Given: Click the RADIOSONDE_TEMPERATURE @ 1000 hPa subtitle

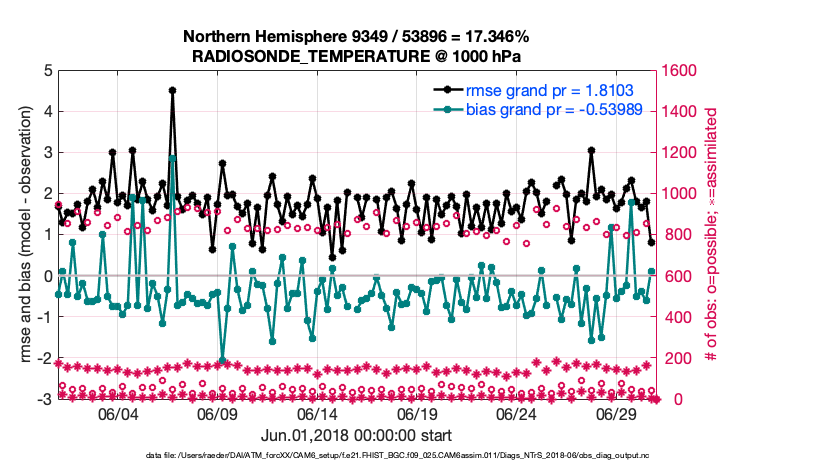Looking at the screenshot, I should click(x=355, y=56).
